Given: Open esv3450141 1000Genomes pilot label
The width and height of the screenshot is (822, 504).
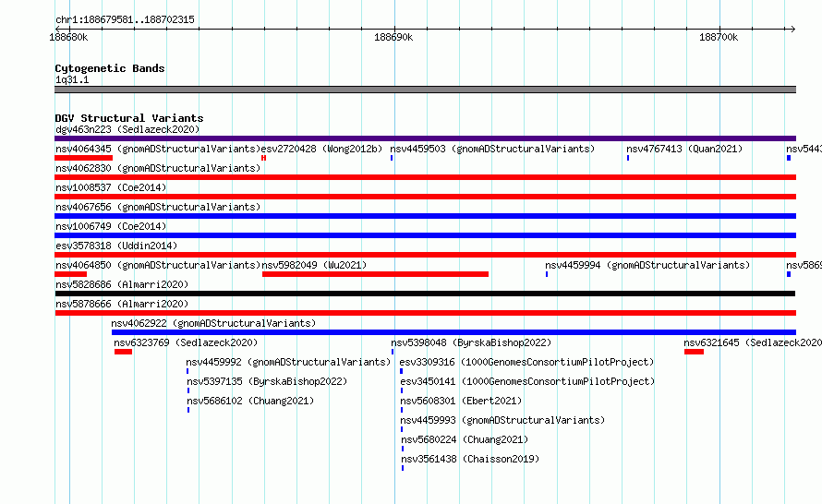Looking at the screenshot, I should 527,381.
